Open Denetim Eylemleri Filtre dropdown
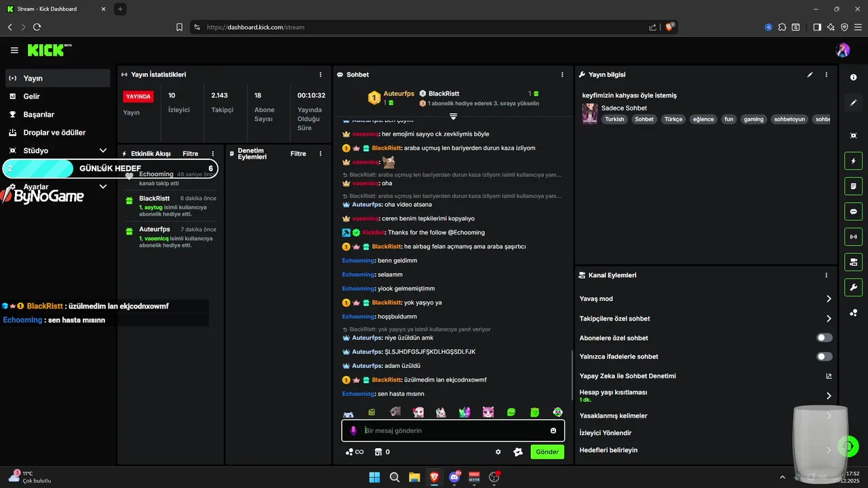Image resolution: width=868 pixels, height=488 pixels. pyautogui.click(x=298, y=154)
